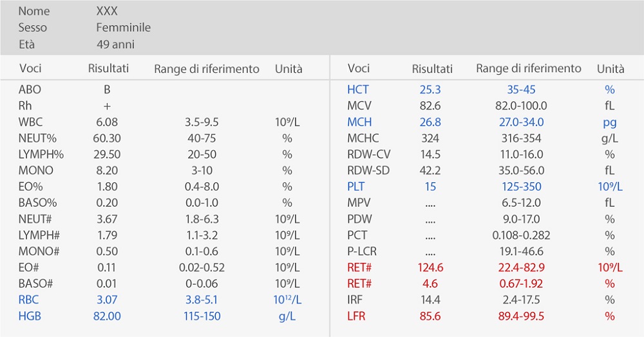Click the MCV row label
Viewport: 644px width, 337px height.
coord(359,106)
